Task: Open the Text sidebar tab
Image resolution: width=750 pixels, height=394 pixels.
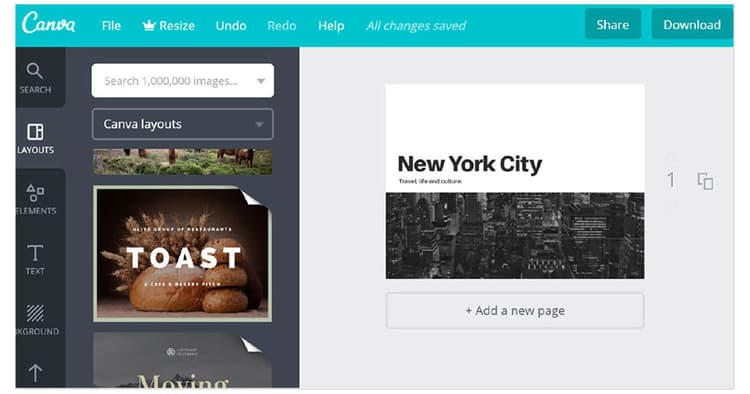Action: coord(35,259)
